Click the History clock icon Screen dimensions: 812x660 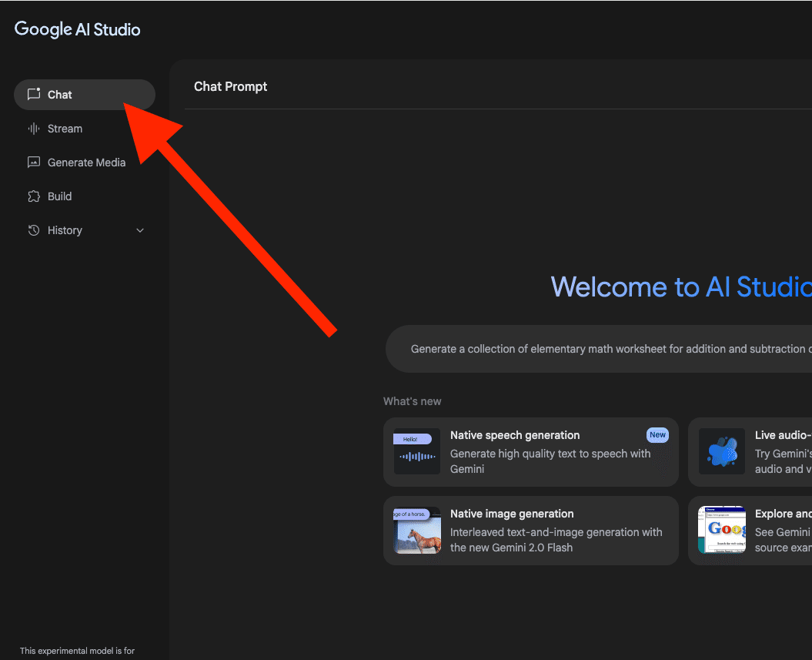(33, 230)
